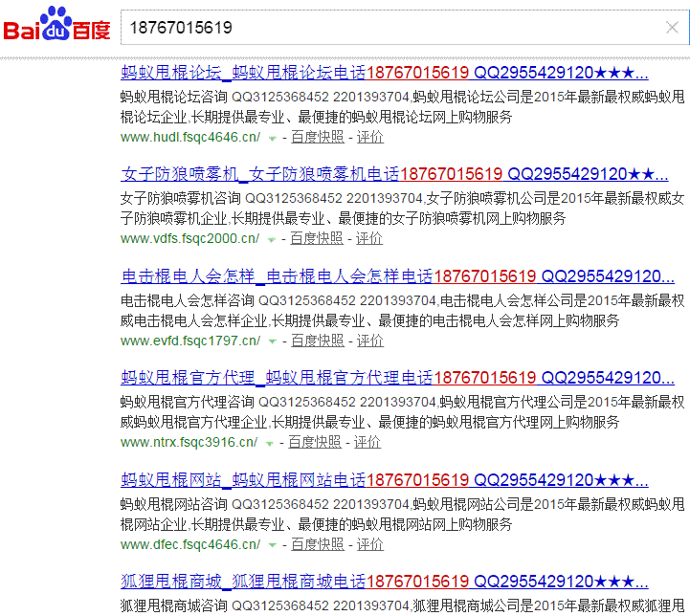Click the Baidu logo
Screen dimensions: 690x616
click(56, 25)
